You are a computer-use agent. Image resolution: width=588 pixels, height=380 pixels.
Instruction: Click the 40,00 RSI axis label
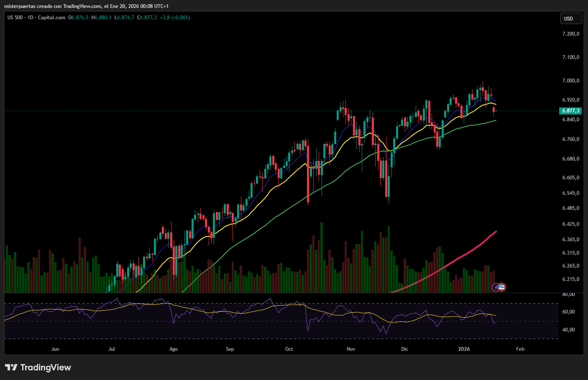[568, 330]
